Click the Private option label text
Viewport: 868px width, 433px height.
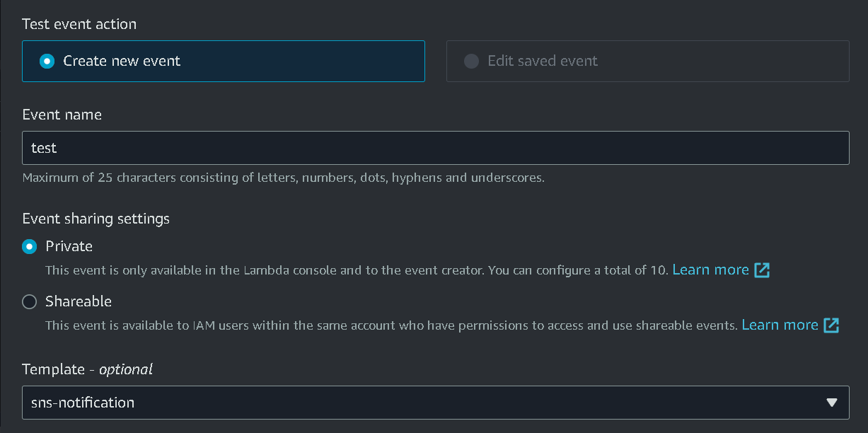[x=69, y=247]
